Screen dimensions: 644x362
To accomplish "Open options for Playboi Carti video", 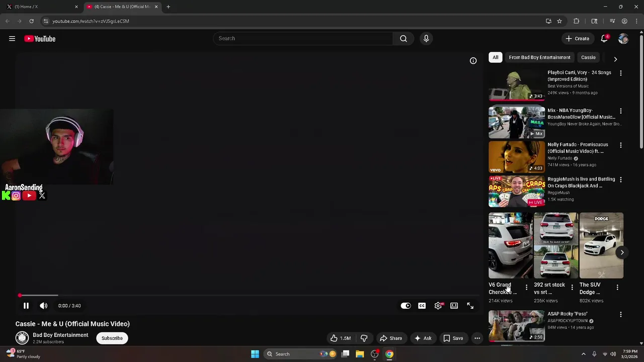I will point(620,73).
